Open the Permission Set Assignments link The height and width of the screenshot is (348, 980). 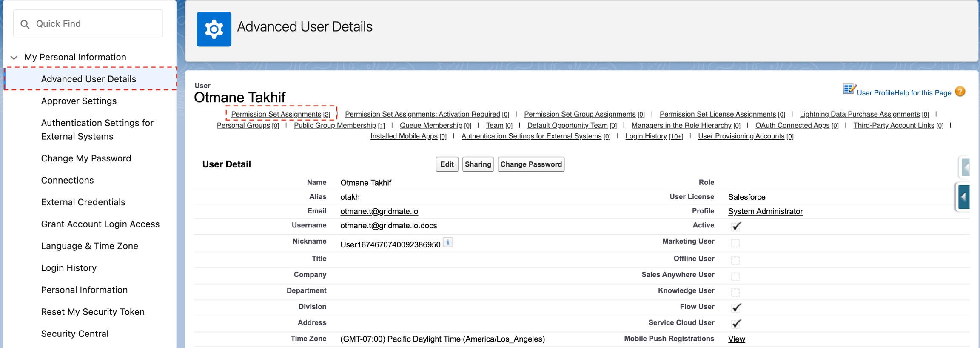[x=276, y=114]
